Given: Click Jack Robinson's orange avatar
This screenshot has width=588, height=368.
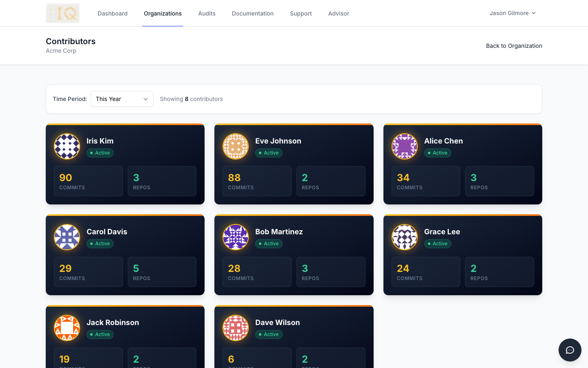Looking at the screenshot, I should click(67, 328).
